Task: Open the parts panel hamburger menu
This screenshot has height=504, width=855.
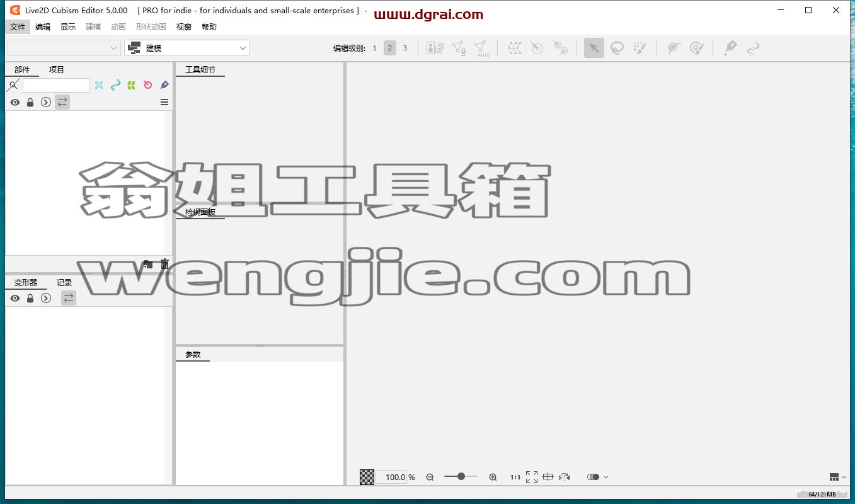Action: 164,102
